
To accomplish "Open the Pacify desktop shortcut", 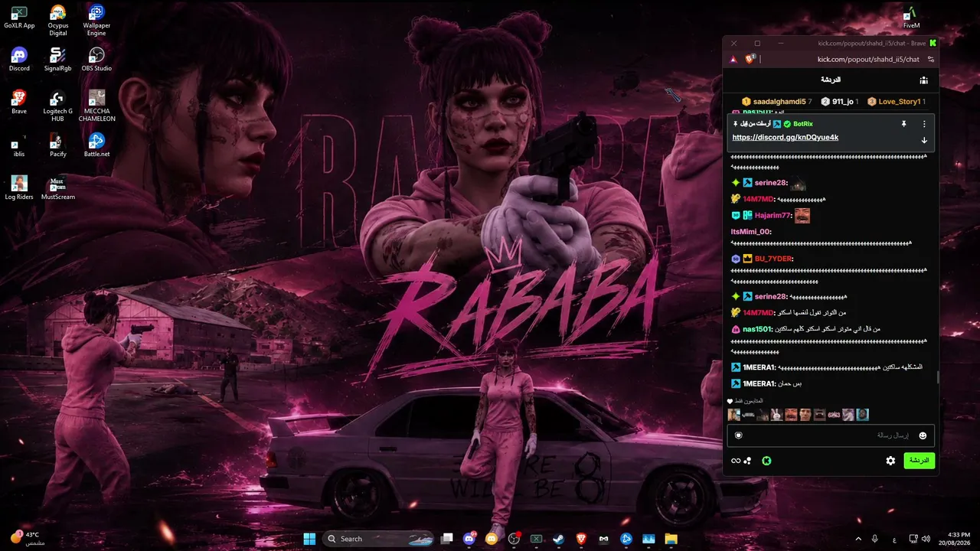I will [58, 145].
